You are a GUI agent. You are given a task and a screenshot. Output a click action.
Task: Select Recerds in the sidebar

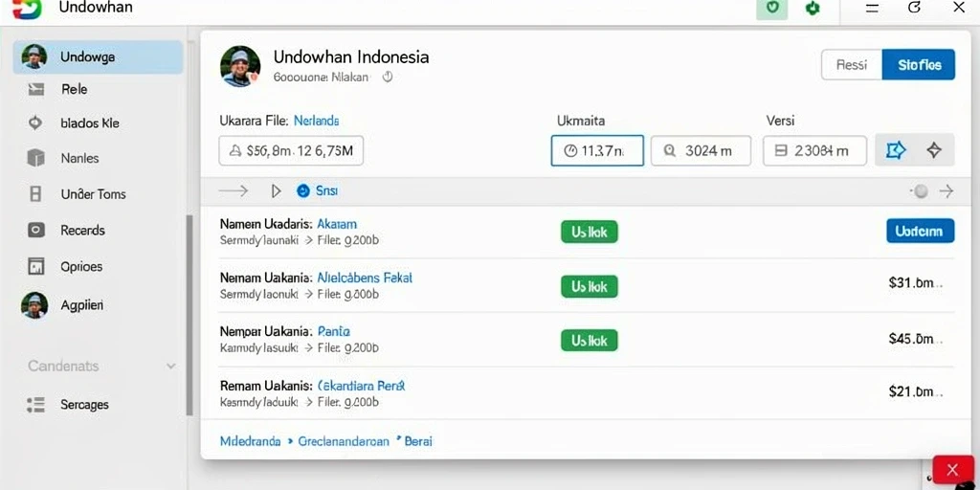coord(82,230)
